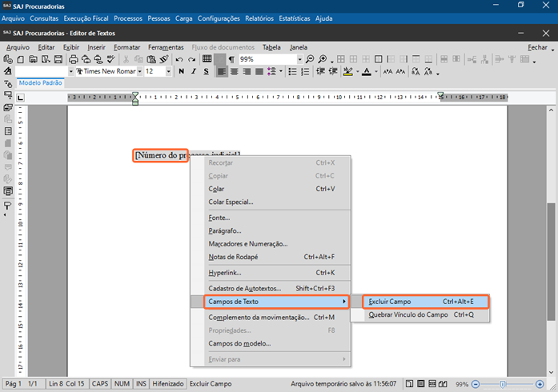
Task: Open the Times New Roman font dropdown
Action: [x=139, y=71]
